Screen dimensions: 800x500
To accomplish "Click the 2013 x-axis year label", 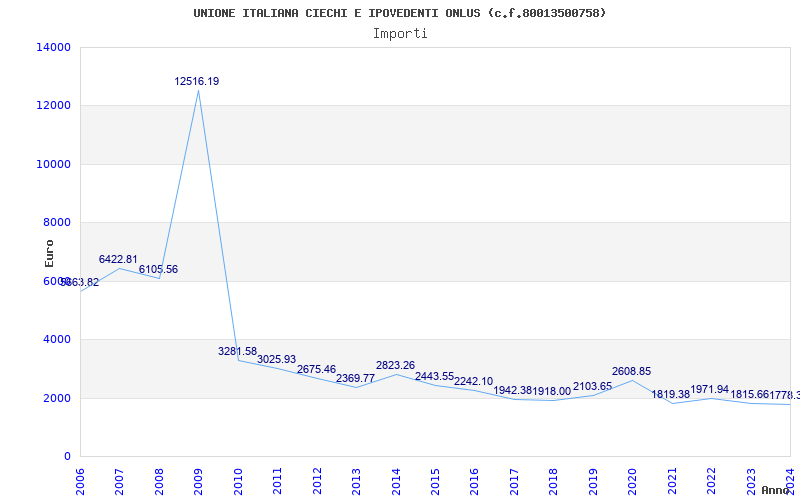I will 356,481.
